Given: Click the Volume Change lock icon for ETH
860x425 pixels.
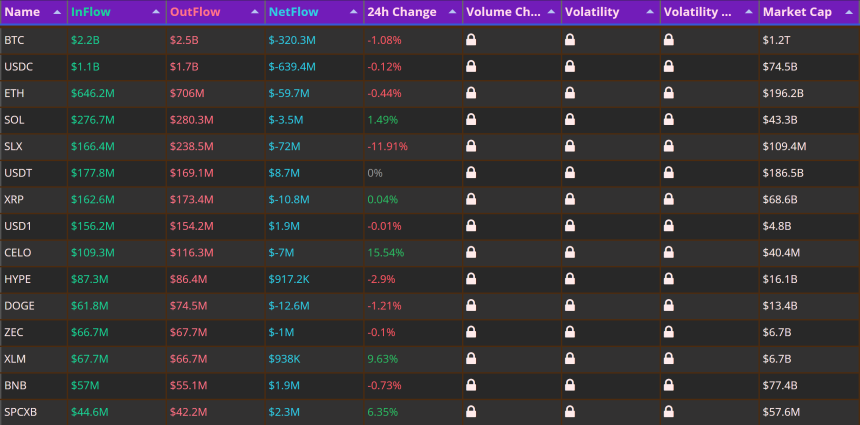Looking at the screenshot, I should coord(471,93).
